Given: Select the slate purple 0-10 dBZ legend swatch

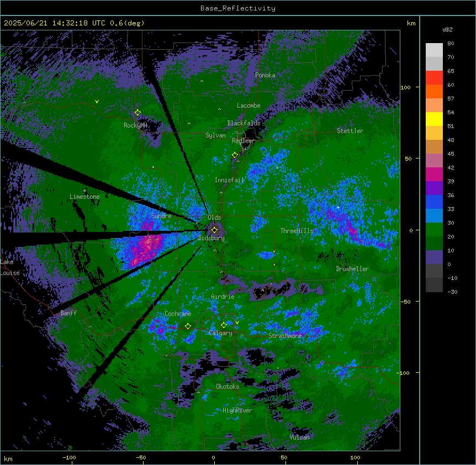Looking at the screenshot, I should (434, 257).
